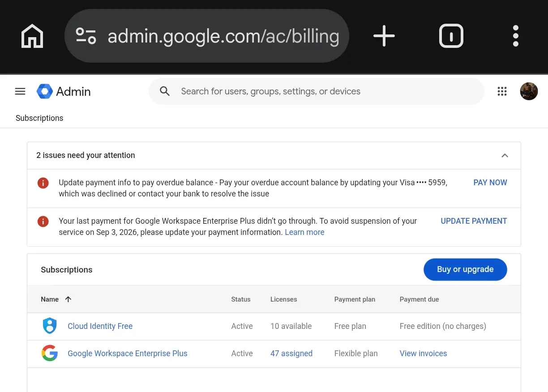
Task: Click 'Free plan' cell
Action: point(350,326)
